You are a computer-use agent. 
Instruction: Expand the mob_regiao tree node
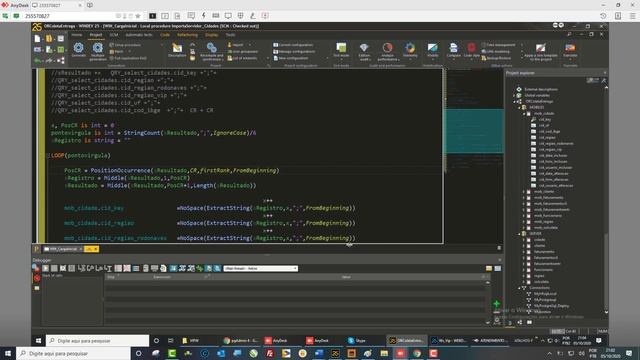524,222
